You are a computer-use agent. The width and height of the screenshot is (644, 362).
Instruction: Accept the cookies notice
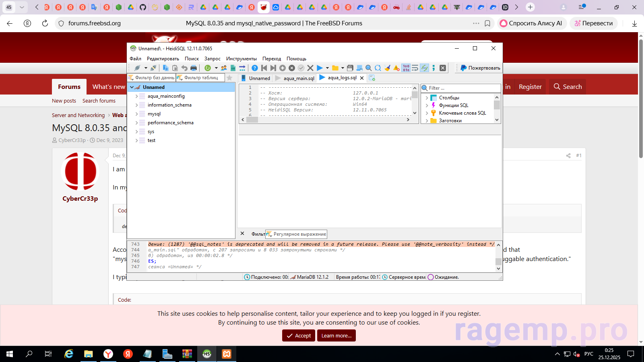(298, 335)
